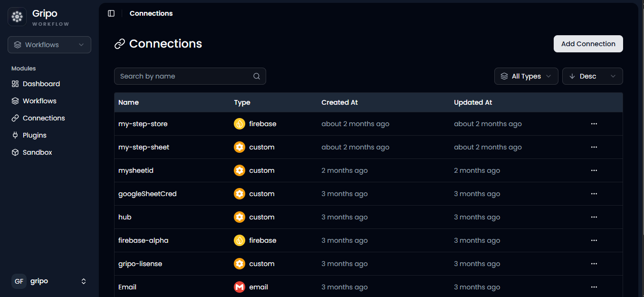Focus the Search by name field
This screenshot has height=297, width=644.
click(190, 76)
